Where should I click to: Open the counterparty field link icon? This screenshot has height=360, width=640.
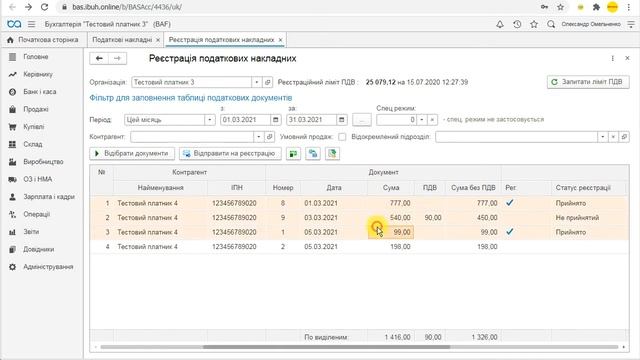click(269, 137)
